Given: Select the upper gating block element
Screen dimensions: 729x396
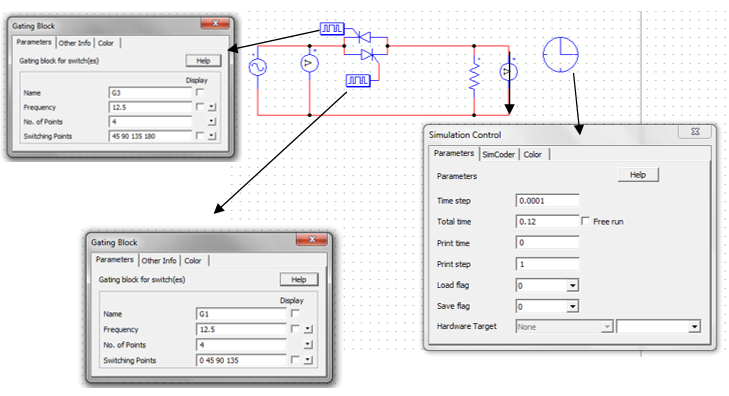Looking at the screenshot, I should point(331,29).
